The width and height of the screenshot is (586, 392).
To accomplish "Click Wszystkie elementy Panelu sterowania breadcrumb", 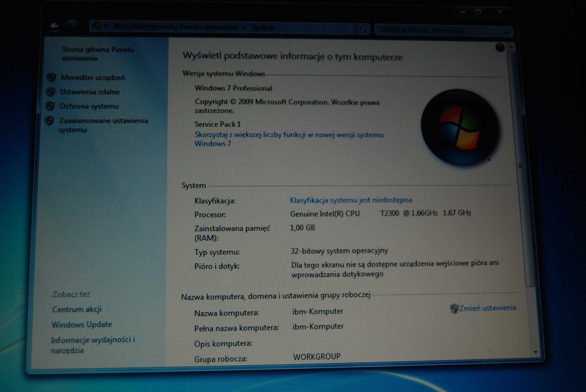I will coord(176,26).
